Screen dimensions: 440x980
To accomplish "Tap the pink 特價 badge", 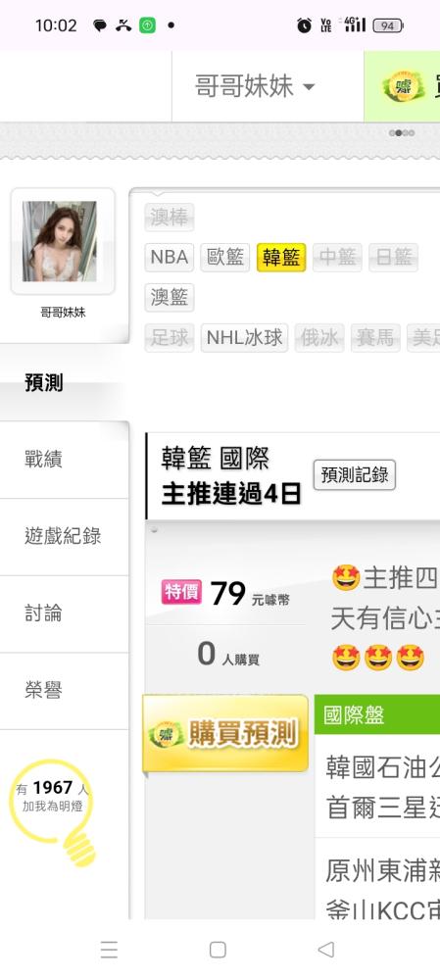I will (181, 592).
